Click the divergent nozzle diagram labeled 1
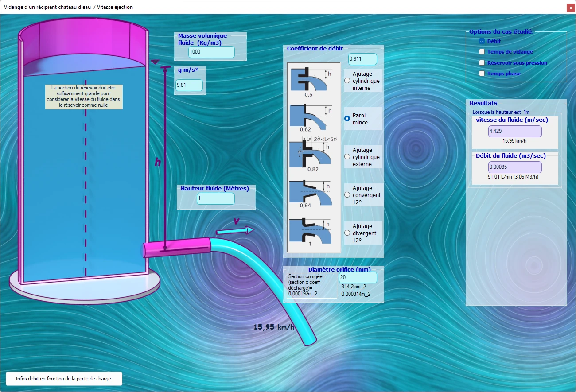Viewport: 576px width, 392px height. click(x=311, y=232)
